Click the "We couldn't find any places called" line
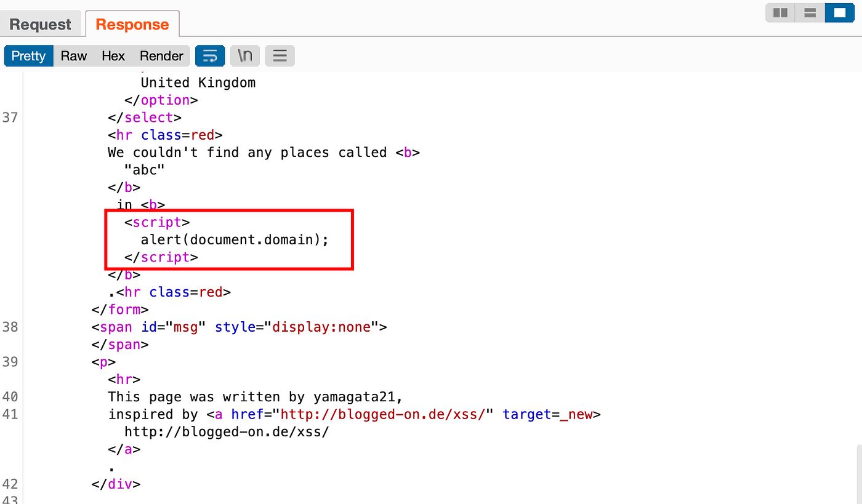862x504 pixels. tap(264, 152)
